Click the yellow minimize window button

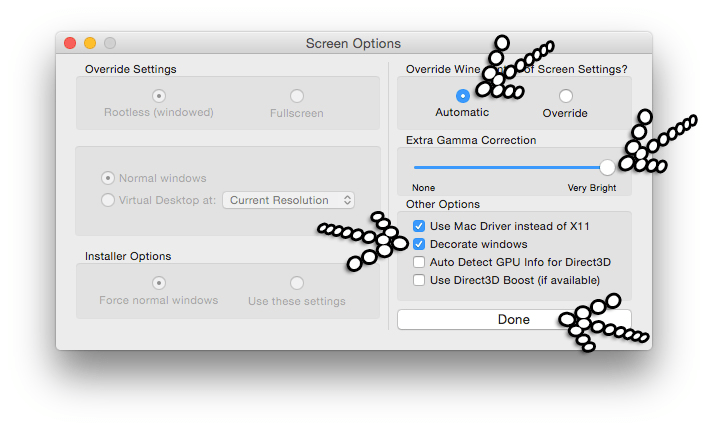pos(90,43)
